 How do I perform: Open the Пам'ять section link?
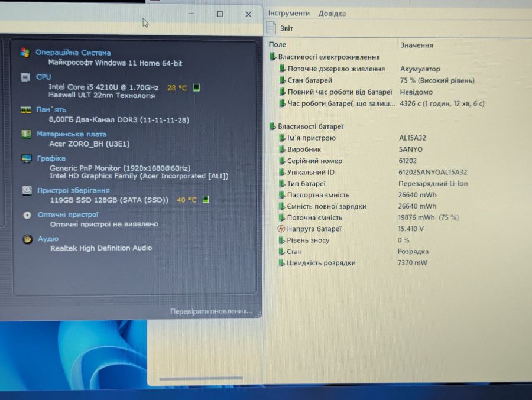pos(51,109)
